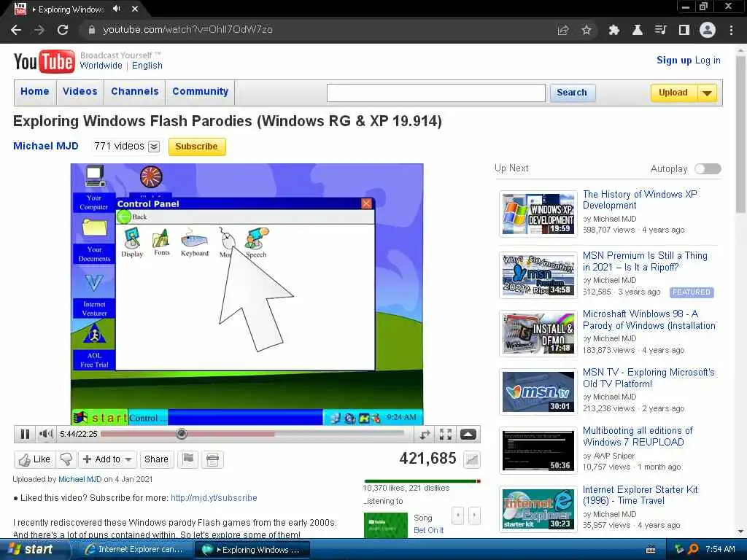Change language via English link
The width and height of the screenshot is (747, 560).
(x=147, y=66)
